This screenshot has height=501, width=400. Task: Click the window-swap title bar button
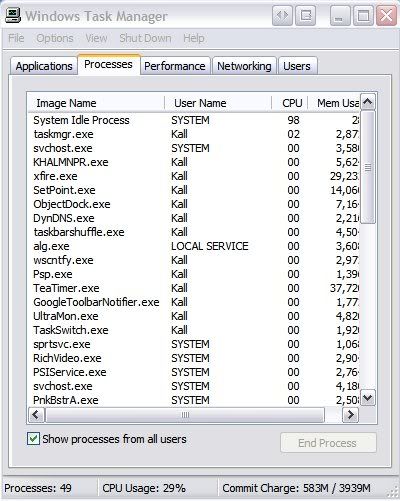pos(306,15)
